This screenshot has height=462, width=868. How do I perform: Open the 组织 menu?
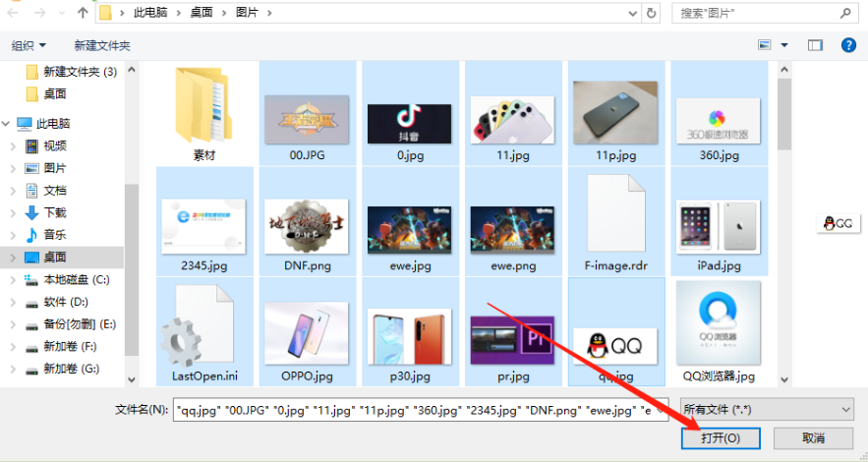coord(29,46)
